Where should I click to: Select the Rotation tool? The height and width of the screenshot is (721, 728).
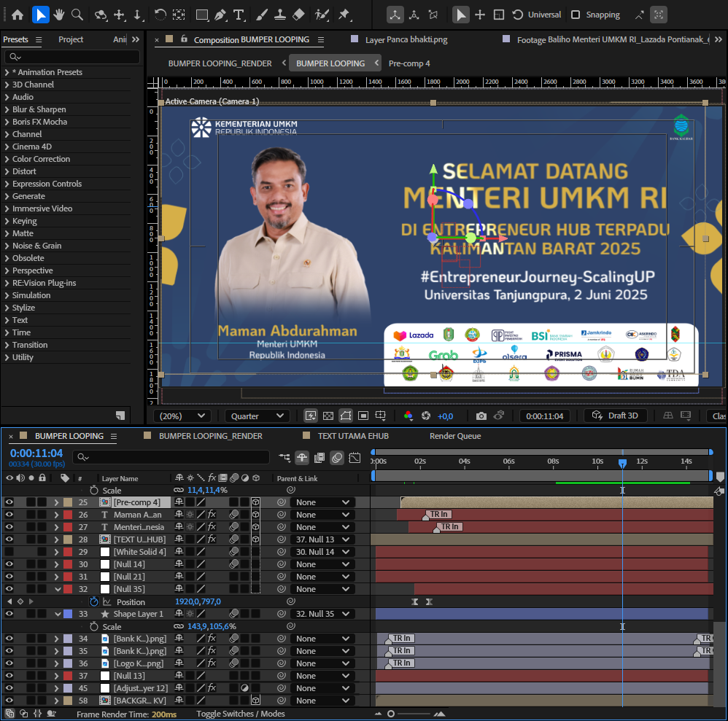tap(160, 15)
